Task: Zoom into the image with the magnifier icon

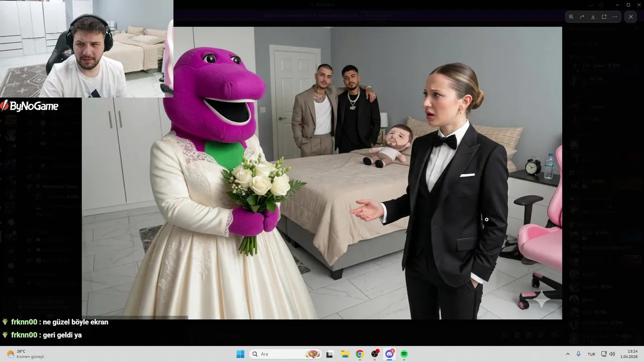Action: (x=571, y=17)
